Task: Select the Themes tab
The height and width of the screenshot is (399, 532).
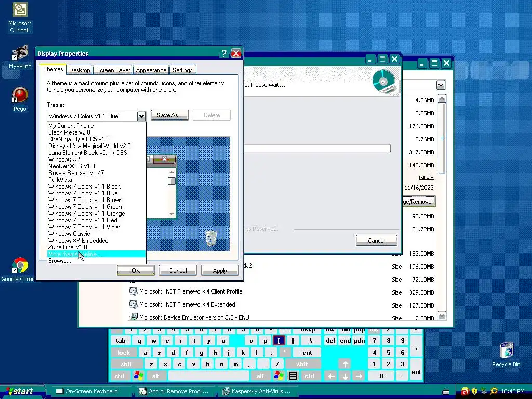Action: [53, 69]
